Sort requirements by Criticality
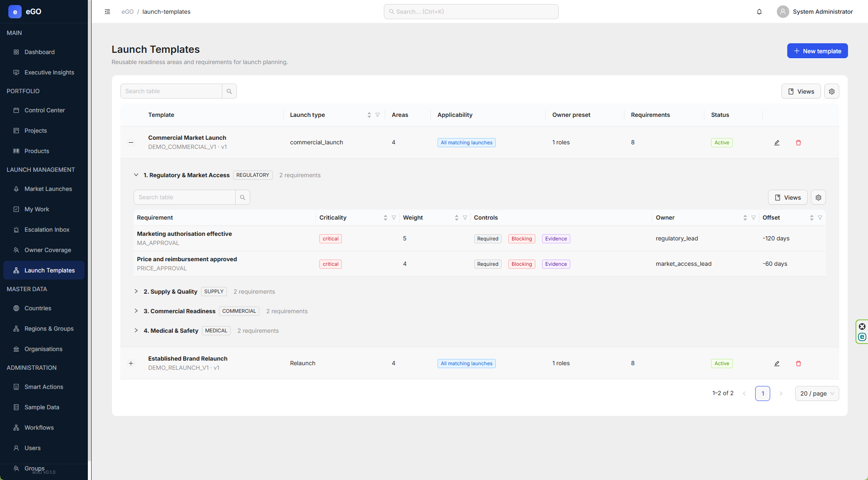Image resolution: width=868 pixels, height=480 pixels. (386, 218)
